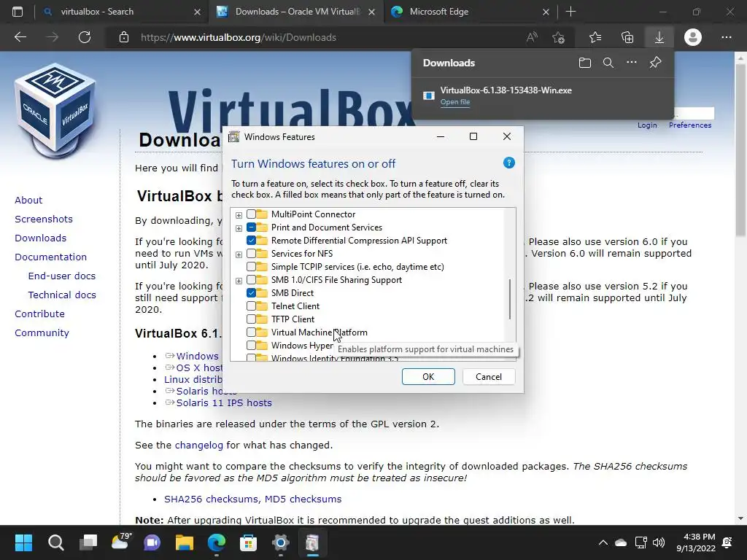Open Community in VirtualBox sidebar

click(x=42, y=332)
